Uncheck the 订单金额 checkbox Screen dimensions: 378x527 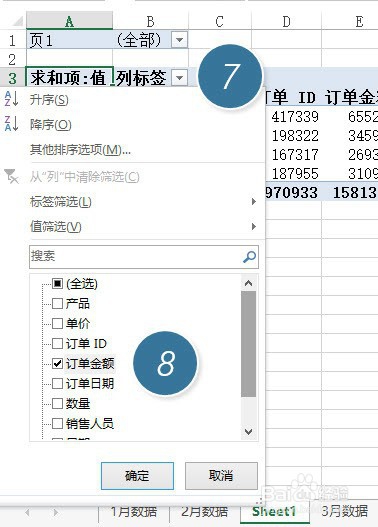click(57, 363)
